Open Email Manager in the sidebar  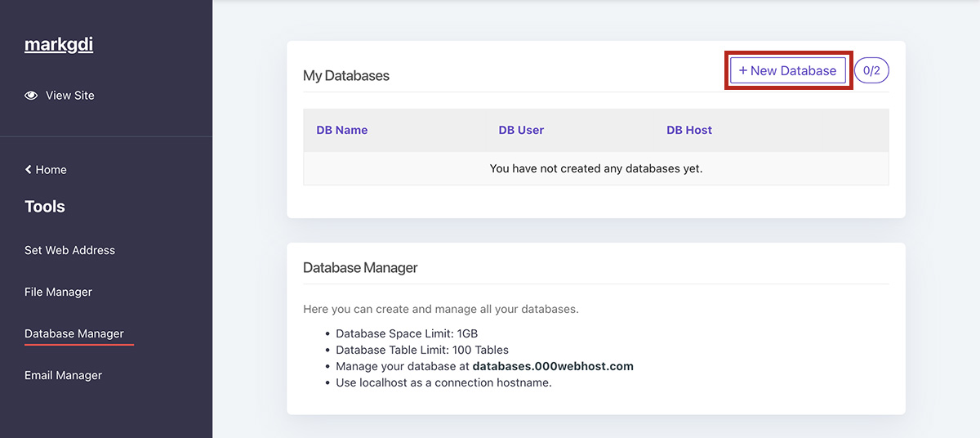coord(63,375)
